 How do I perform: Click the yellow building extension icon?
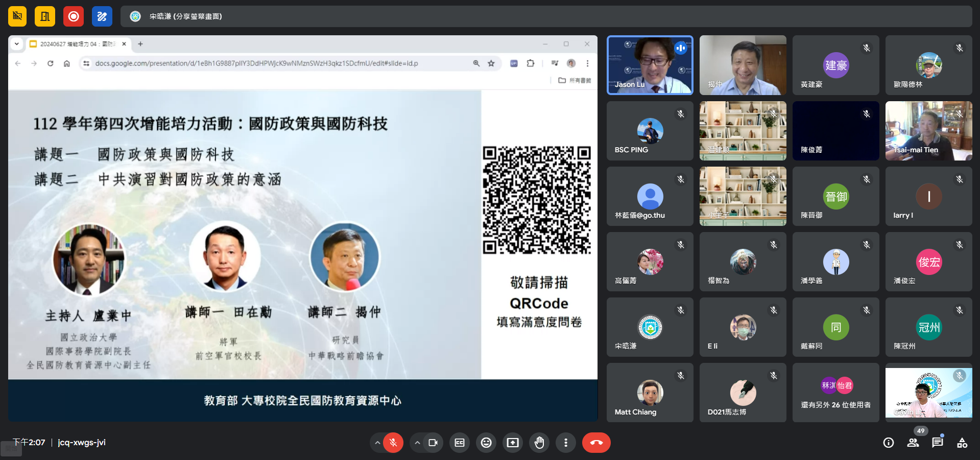(45, 16)
